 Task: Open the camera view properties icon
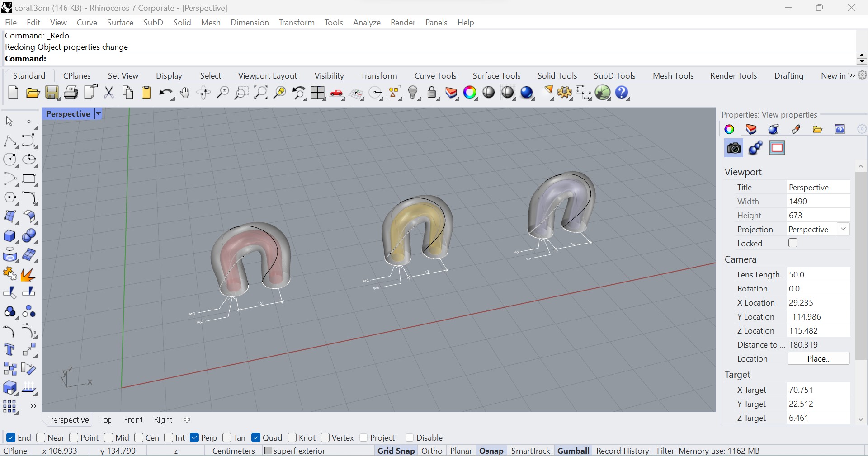pyautogui.click(x=733, y=148)
